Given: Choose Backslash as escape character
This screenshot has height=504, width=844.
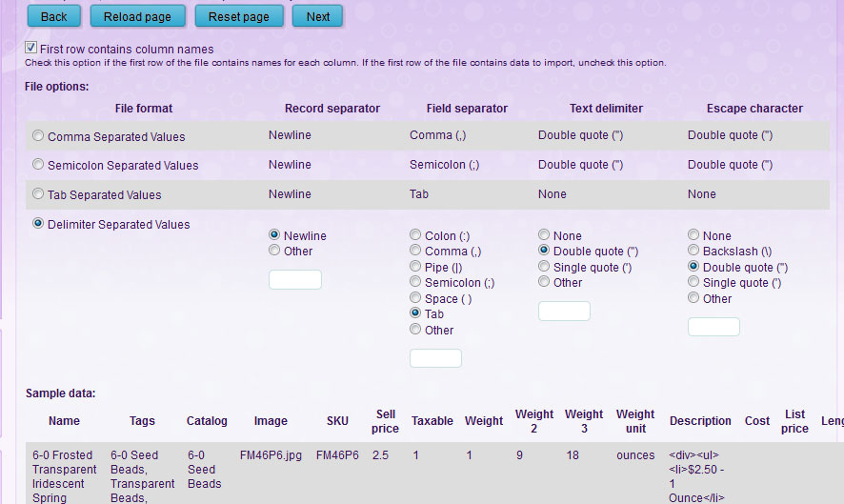Looking at the screenshot, I should coord(693,252).
